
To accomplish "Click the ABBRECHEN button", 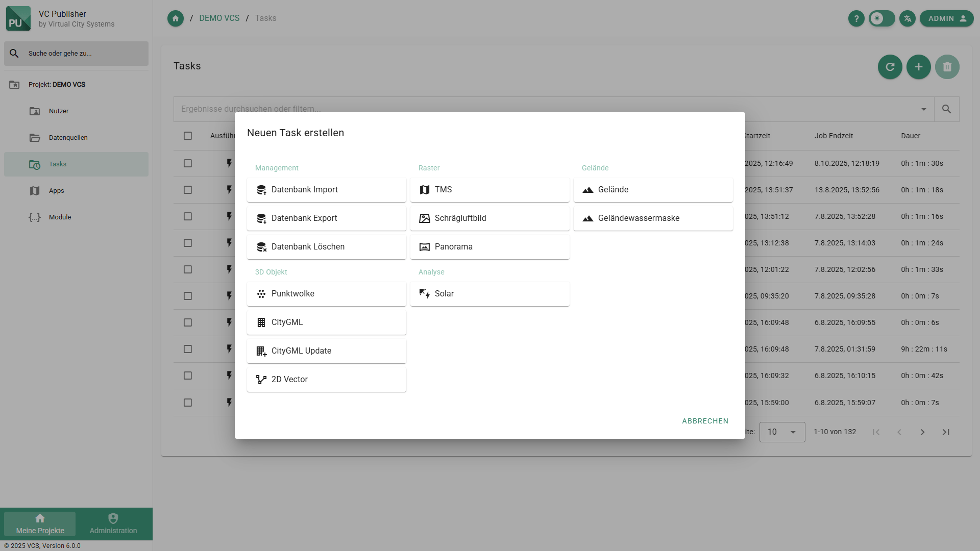I will point(705,421).
